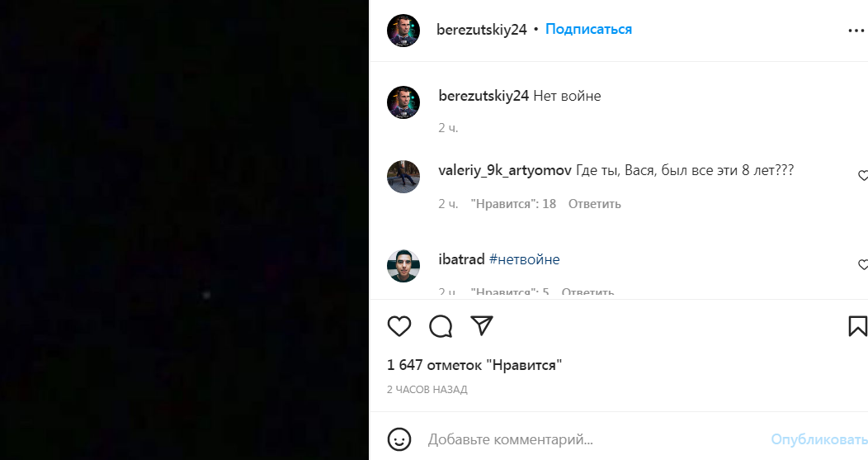Like valeriy_9k_artyomov's comment heart
Viewport: 868px width, 460px height.
862,176
